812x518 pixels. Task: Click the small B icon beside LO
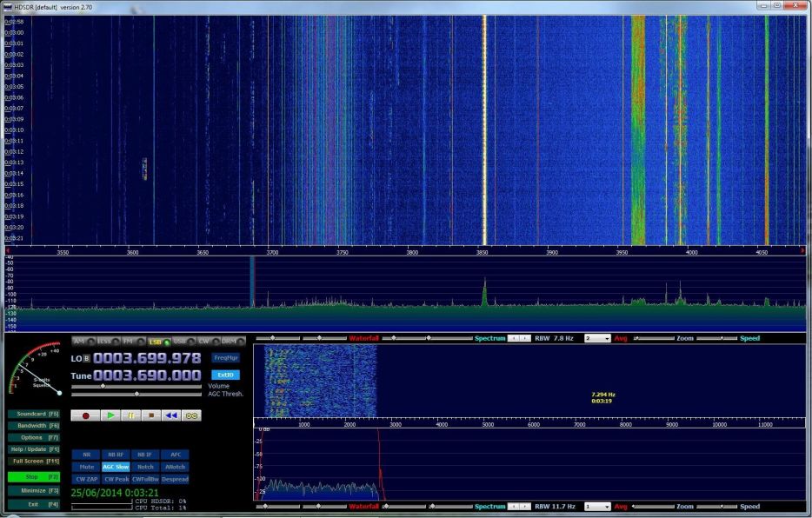click(86, 358)
